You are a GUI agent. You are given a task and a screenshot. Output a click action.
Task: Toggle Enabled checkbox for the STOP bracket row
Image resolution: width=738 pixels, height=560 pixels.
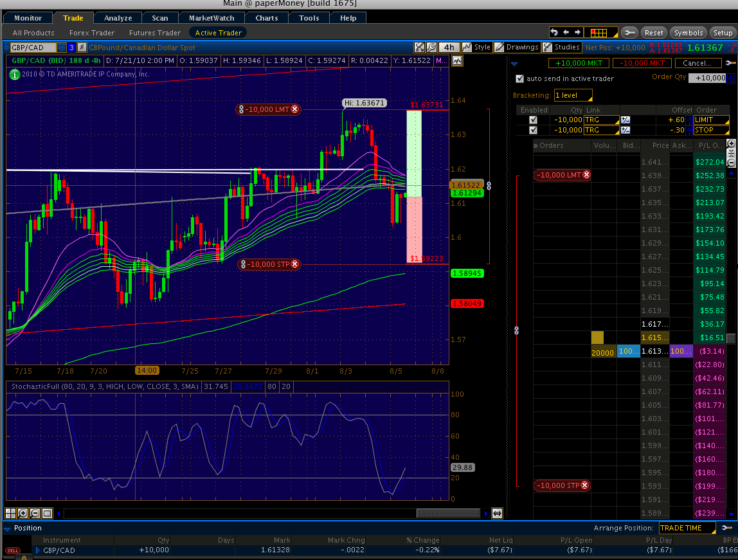click(534, 131)
